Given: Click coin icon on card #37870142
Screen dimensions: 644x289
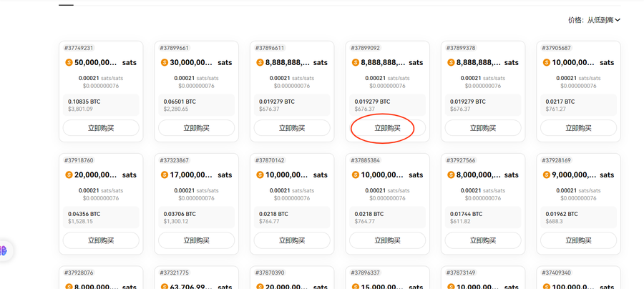Looking at the screenshot, I should coord(260,175).
